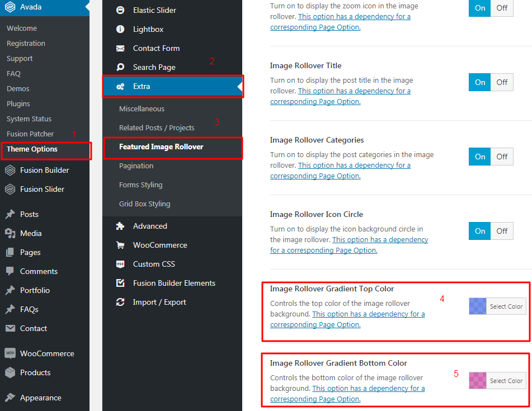The image size is (532, 411).
Task: Click the Import / Export sync icon
Action: click(120, 301)
